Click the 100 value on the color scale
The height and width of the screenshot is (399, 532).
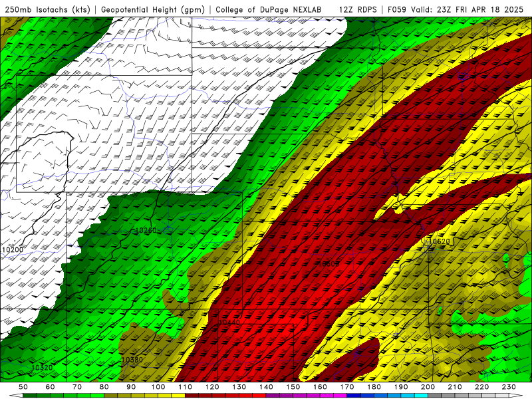coord(158,387)
